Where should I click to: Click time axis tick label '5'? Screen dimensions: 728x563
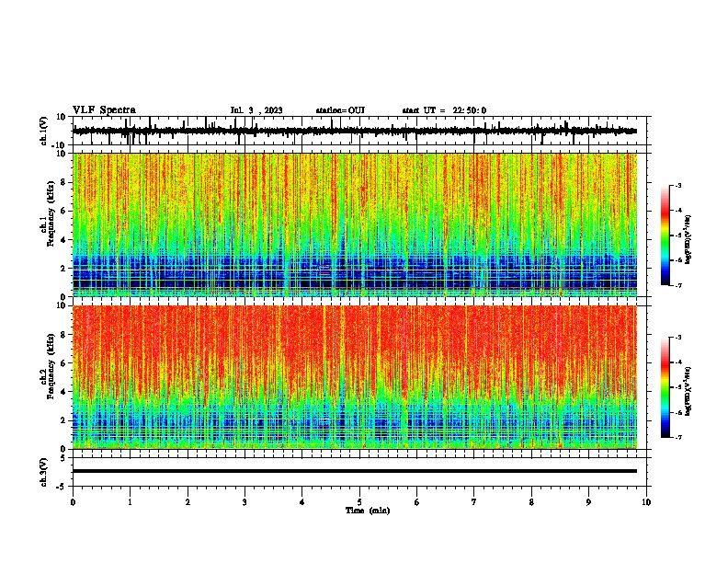pos(359,502)
